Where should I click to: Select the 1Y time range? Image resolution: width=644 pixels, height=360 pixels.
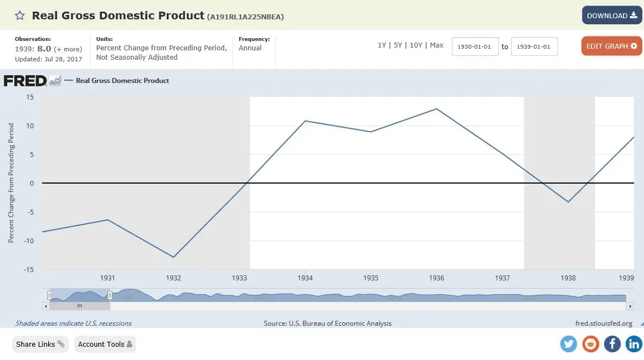point(382,45)
